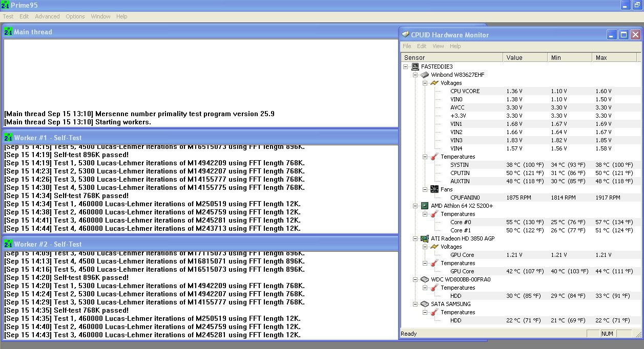
Task: Collapse the ATI Radeon HD 3850 AGP node
Action: 416,238
